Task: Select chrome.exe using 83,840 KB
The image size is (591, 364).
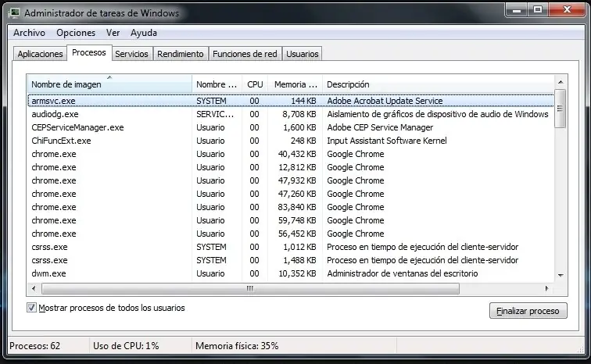Action: [291, 207]
